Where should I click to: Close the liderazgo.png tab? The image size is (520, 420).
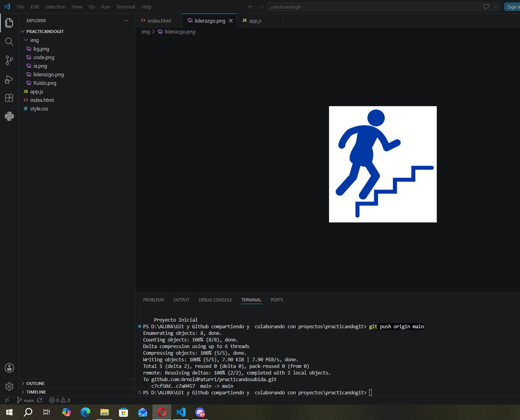pos(231,21)
